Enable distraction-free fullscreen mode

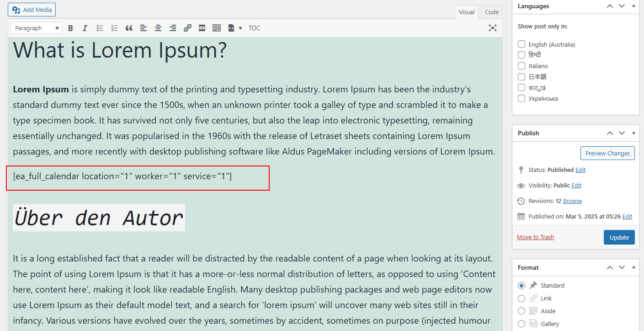click(493, 28)
